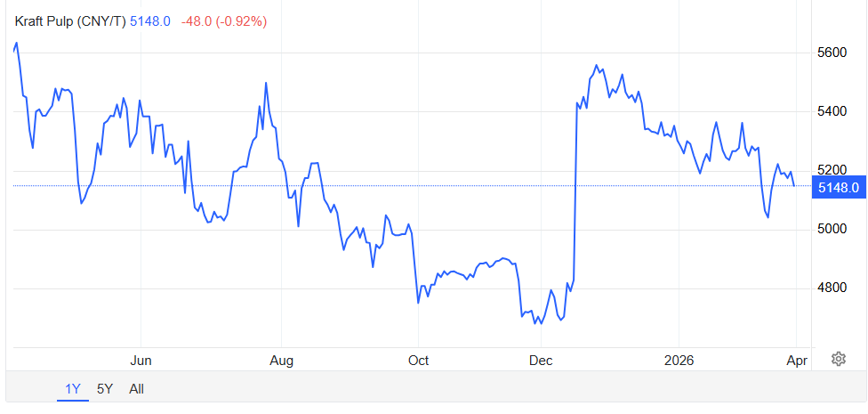The image size is (868, 414).
Task: Click the 5200 price axis label
Action: tap(832, 169)
